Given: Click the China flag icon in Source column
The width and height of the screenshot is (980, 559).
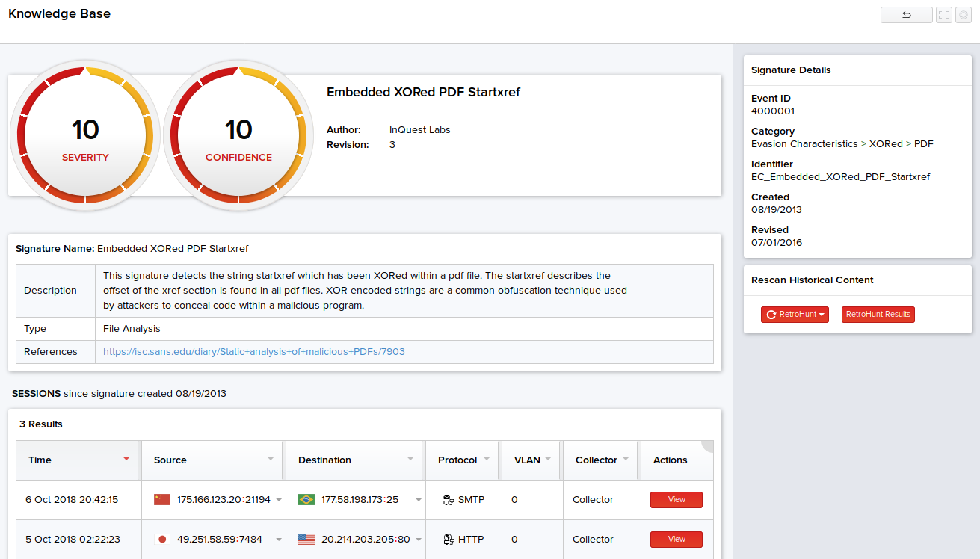Looking at the screenshot, I should point(161,500).
